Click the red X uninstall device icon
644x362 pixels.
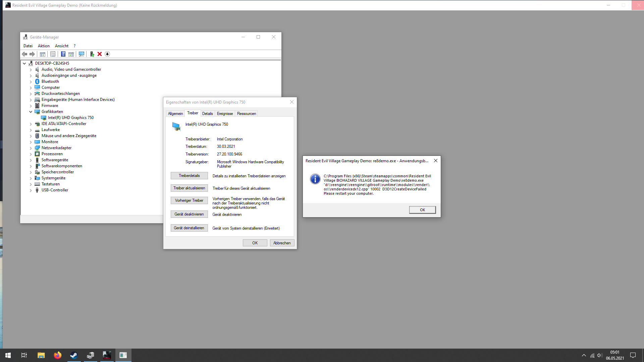pyautogui.click(x=100, y=54)
